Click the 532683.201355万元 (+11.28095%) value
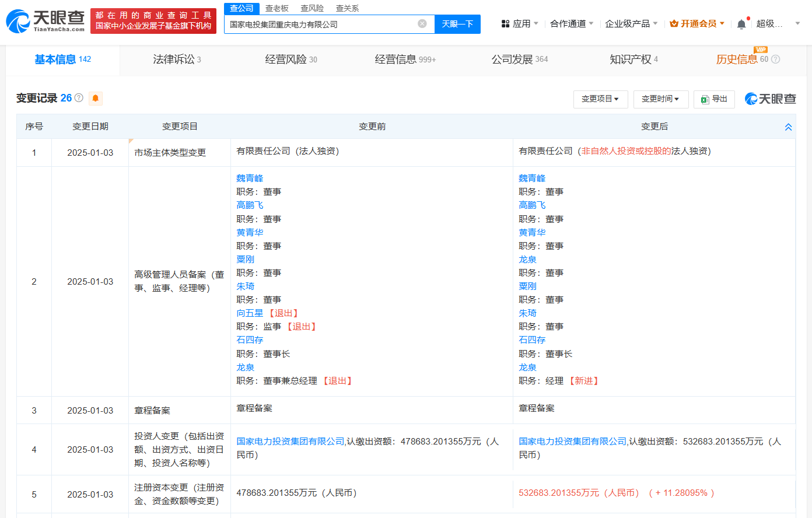The image size is (812, 518). pyautogui.click(x=616, y=493)
